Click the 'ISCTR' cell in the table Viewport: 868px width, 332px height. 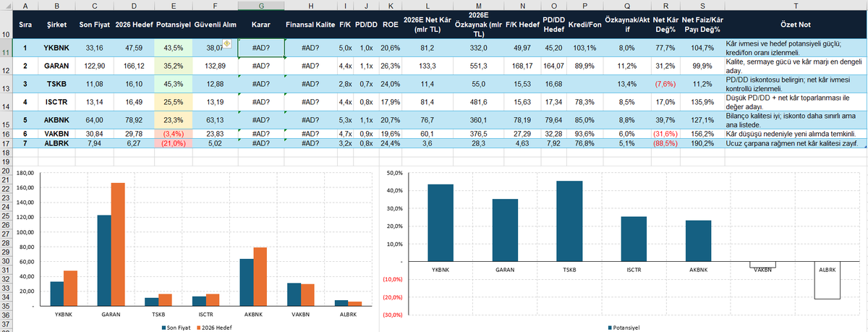[56, 102]
